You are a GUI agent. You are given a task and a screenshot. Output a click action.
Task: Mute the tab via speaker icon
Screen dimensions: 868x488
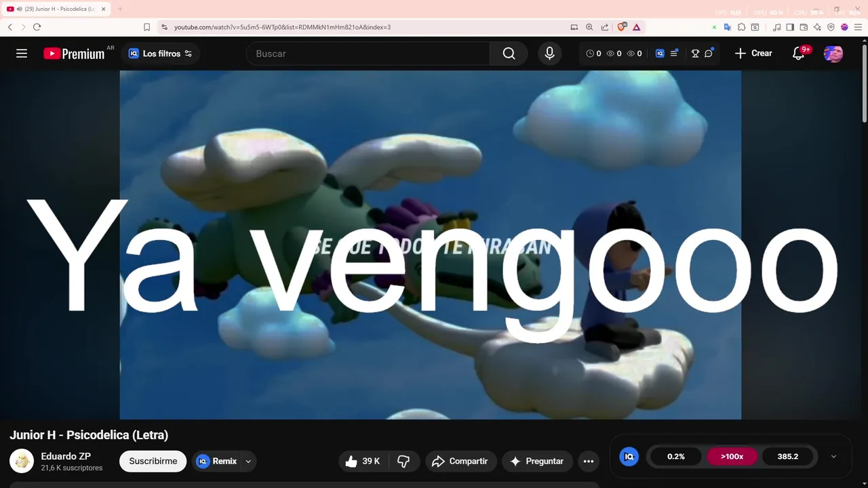click(19, 9)
